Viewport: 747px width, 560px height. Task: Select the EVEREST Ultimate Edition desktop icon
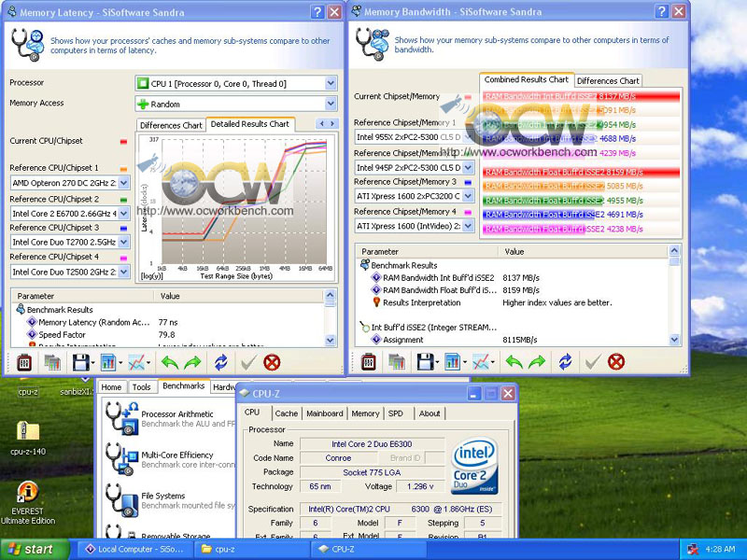tap(28, 503)
